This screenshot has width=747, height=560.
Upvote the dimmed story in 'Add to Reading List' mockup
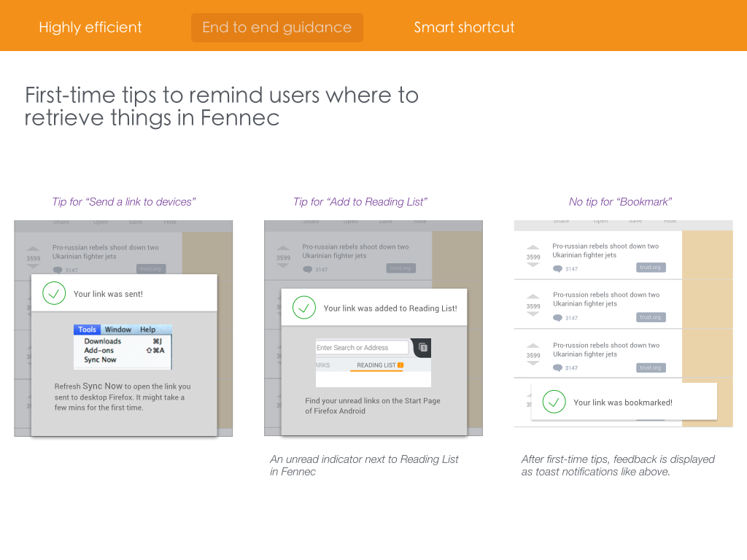(283, 249)
